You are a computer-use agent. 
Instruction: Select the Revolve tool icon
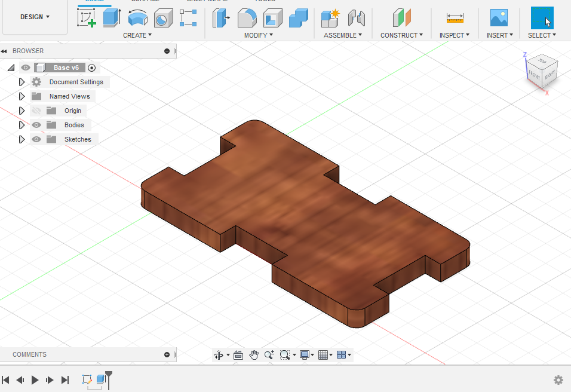[137, 18]
